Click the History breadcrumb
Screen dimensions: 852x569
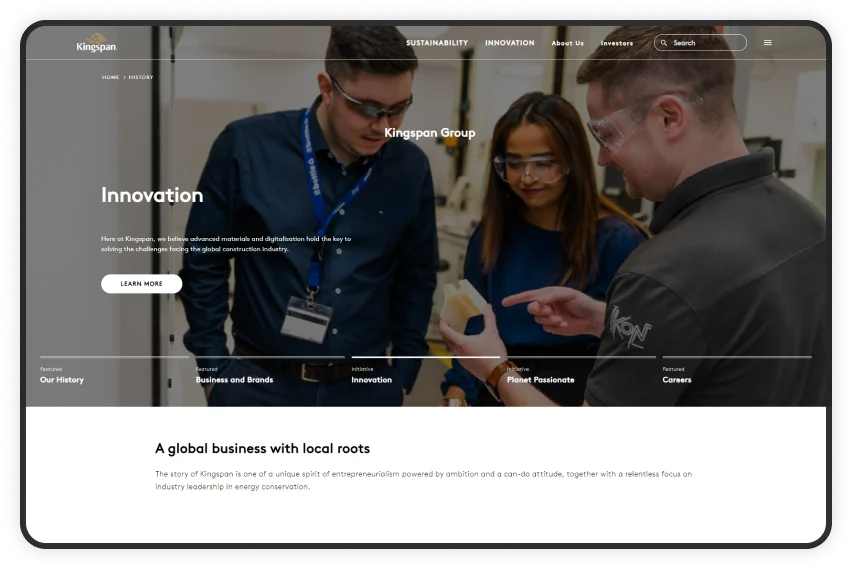[141, 77]
